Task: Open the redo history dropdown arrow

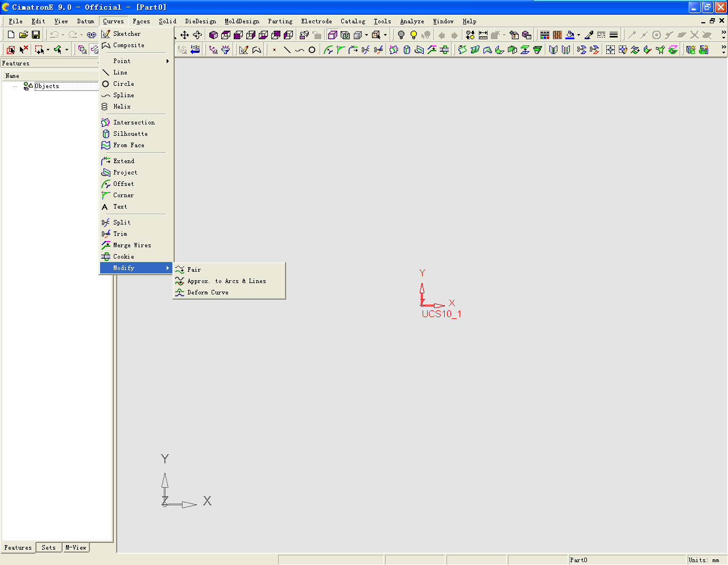Action: pos(81,35)
